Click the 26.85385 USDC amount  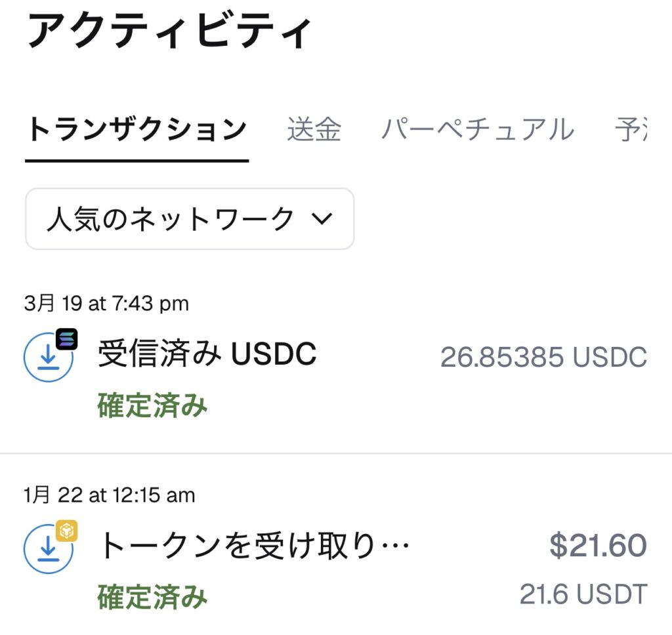543,358
